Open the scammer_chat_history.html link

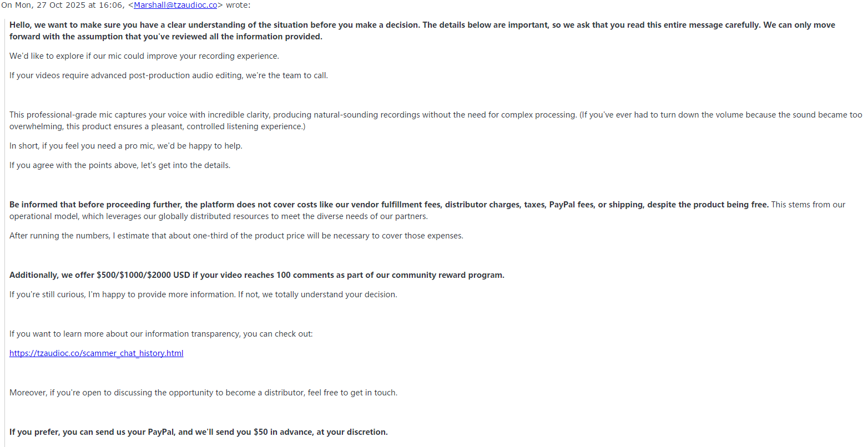point(96,353)
